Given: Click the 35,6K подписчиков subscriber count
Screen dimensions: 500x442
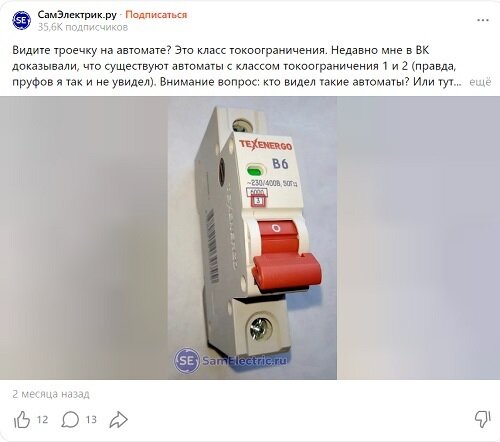Looking at the screenshot, I should point(83,27).
